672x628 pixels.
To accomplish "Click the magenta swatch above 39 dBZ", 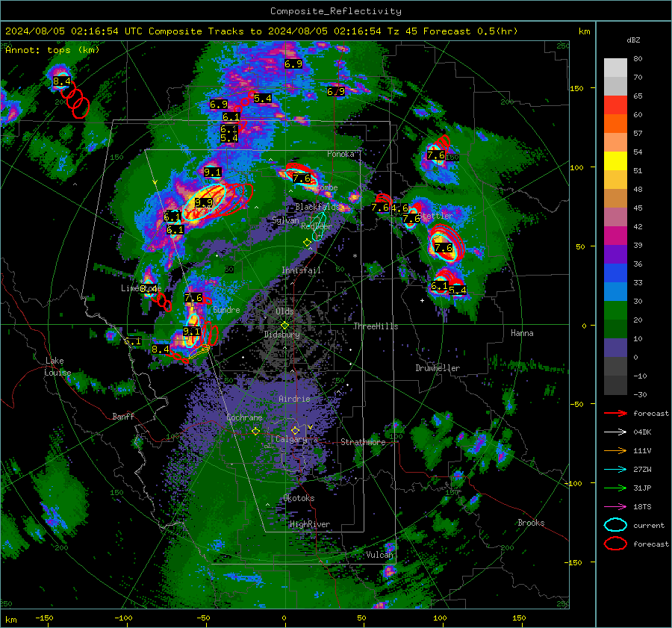I will [615, 236].
